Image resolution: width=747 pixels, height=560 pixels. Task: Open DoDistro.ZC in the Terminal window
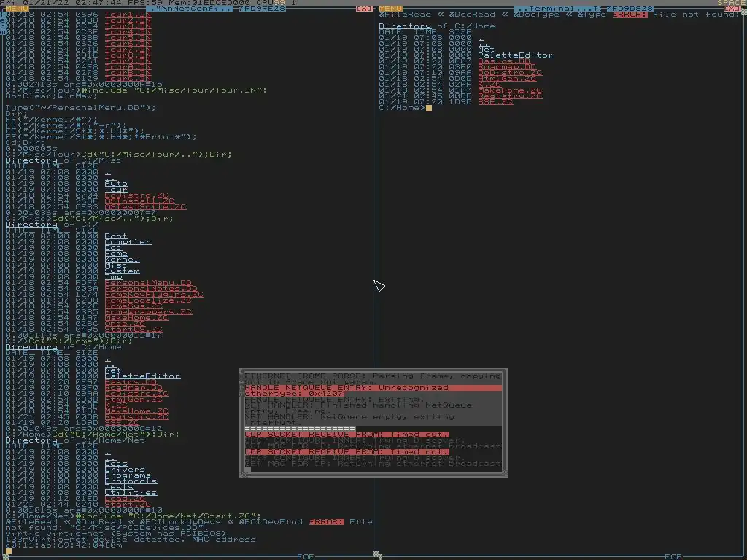coord(510,72)
